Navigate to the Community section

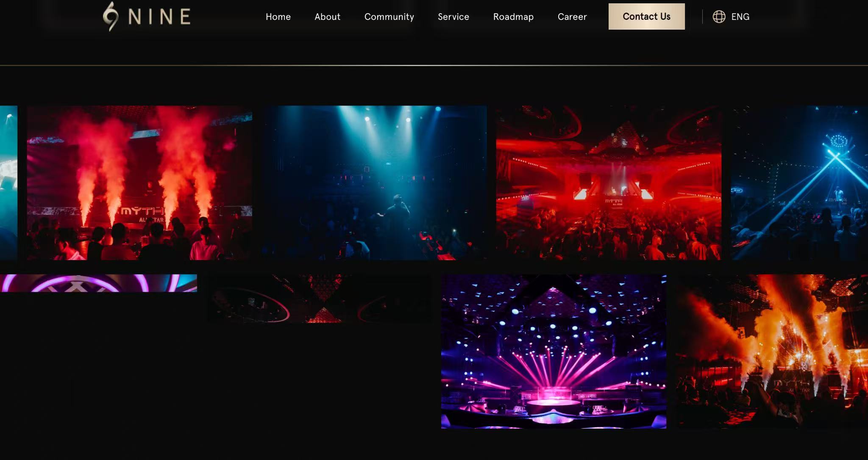pos(389,17)
